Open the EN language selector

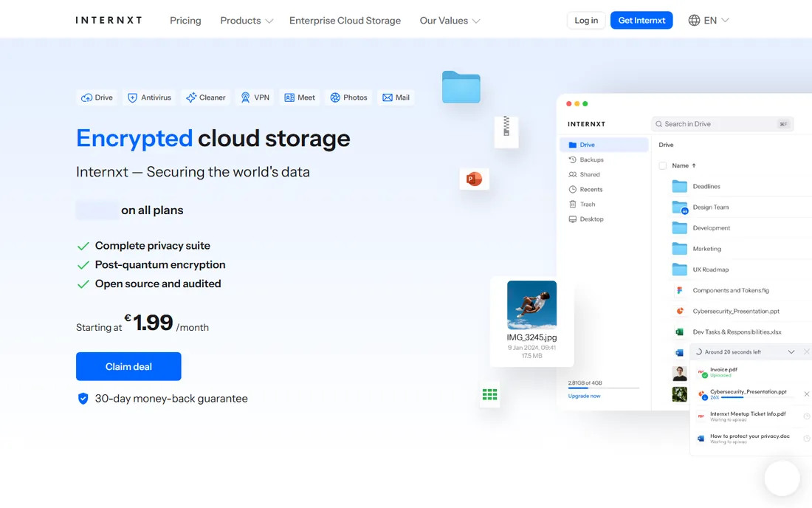pos(709,20)
